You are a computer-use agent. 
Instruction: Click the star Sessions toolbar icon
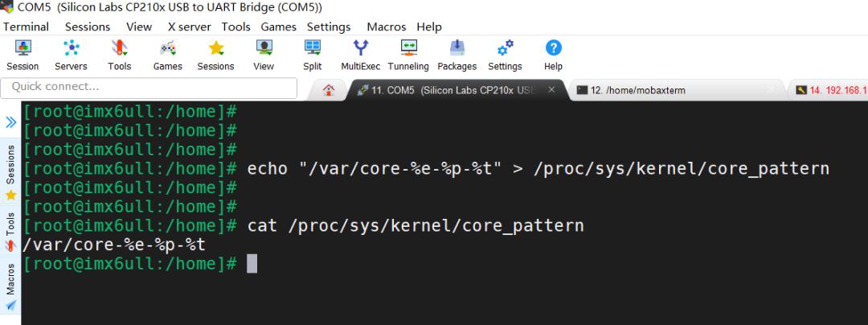pyautogui.click(x=216, y=55)
